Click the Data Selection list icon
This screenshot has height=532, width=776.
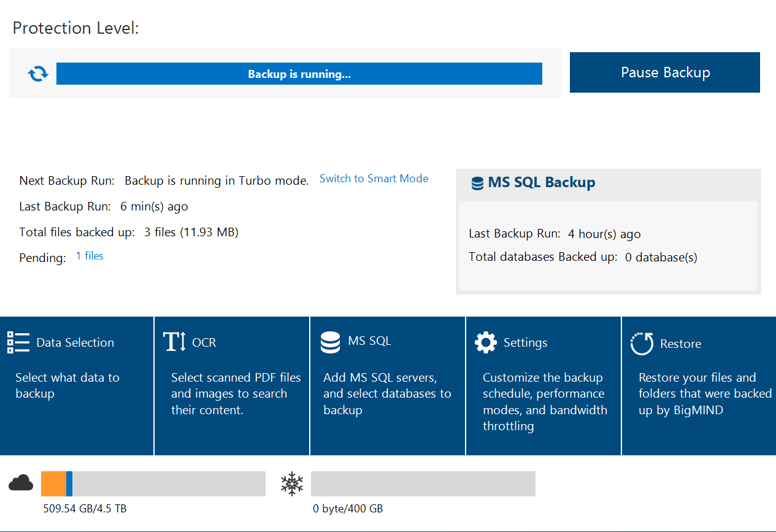click(x=18, y=342)
